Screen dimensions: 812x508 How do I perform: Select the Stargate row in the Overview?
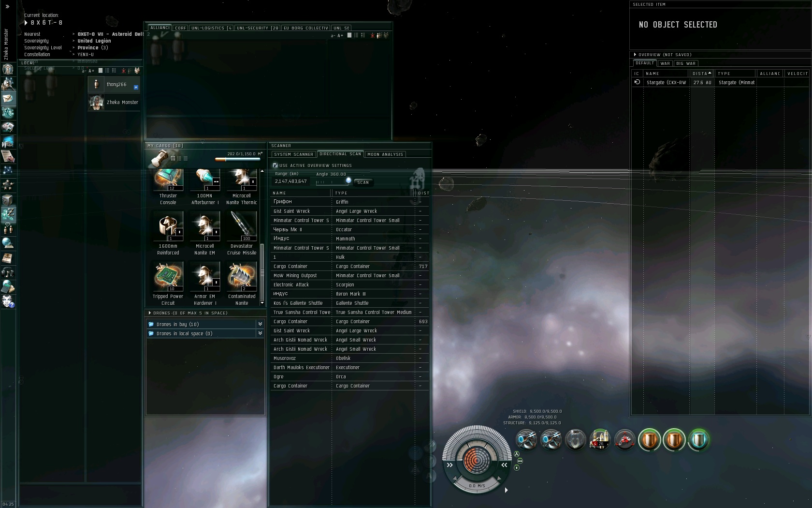tap(720, 83)
